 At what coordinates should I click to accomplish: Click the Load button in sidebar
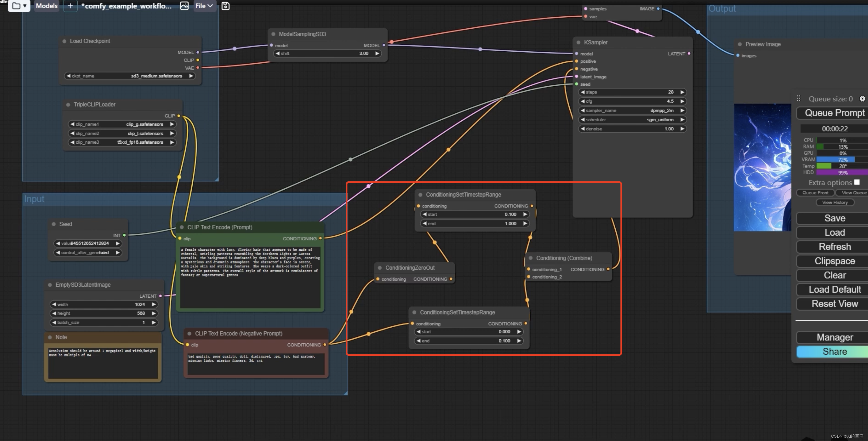834,232
